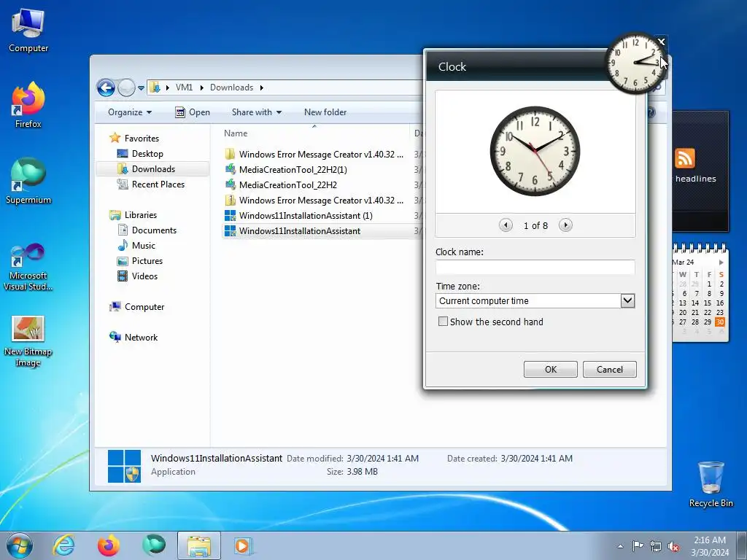The height and width of the screenshot is (560, 747).
Task: Select Windows11InstallationAssistant (1) file
Action: [x=306, y=216]
